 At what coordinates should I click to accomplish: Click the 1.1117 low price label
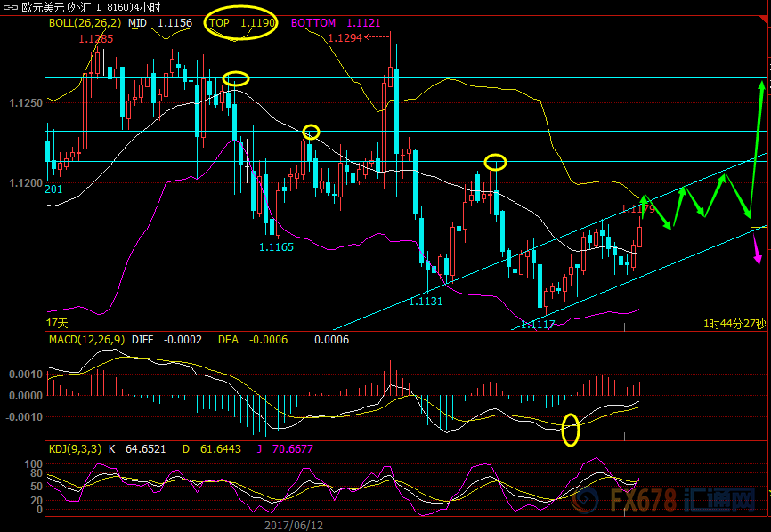pos(538,324)
